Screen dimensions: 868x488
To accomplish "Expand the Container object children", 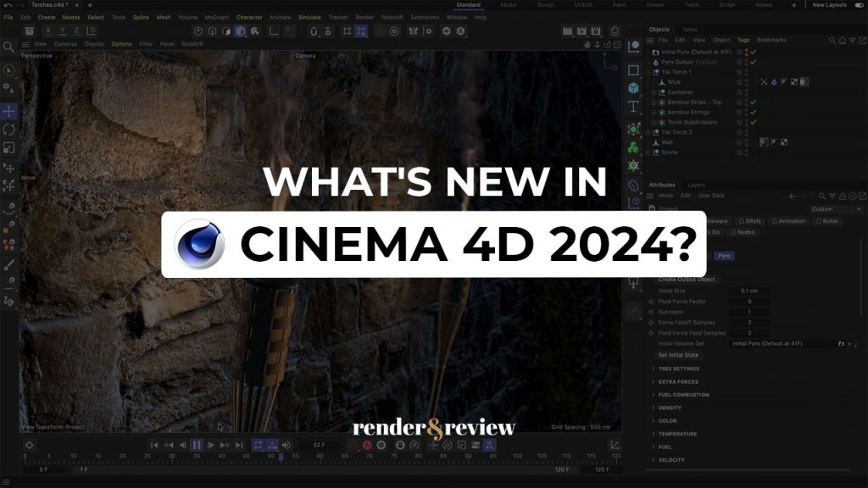I will coord(654,92).
